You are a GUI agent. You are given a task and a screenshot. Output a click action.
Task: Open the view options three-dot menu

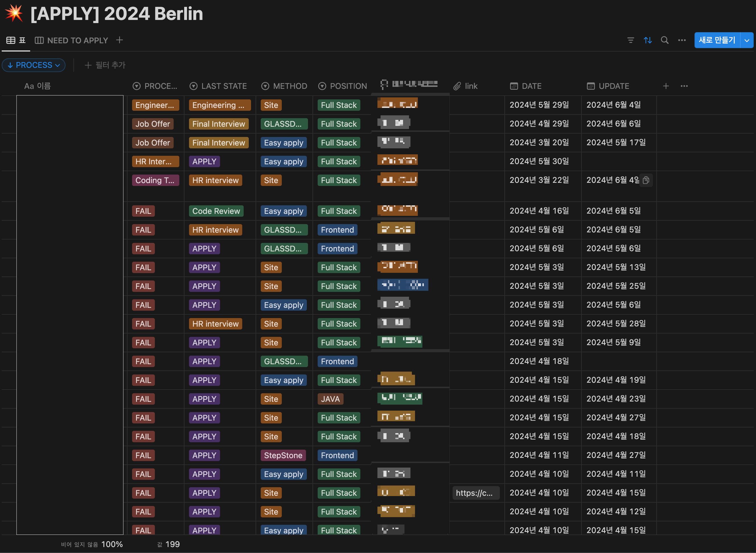point(682,40)
